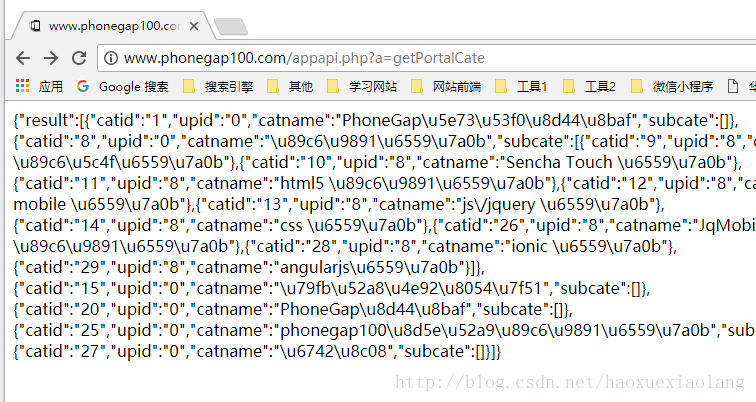Open the 工具2 bookmark folder
Screen dimensions: 756x402
[x=589, y=86]
